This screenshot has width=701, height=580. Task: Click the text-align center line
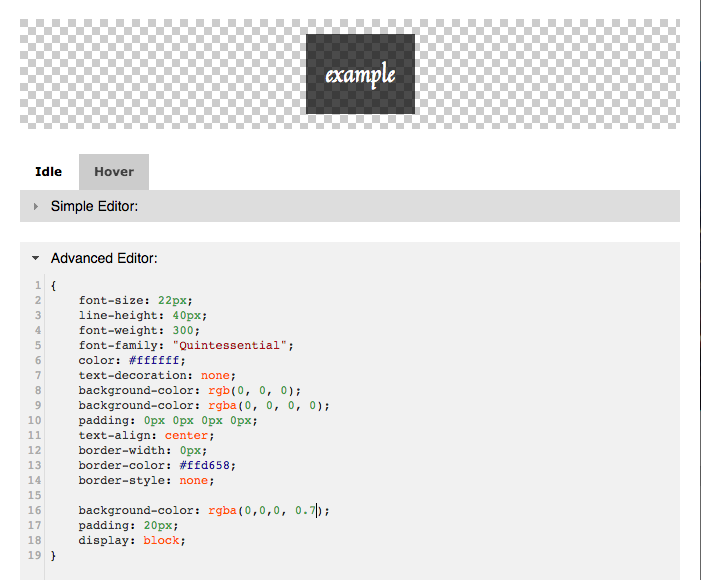[146, 436]
